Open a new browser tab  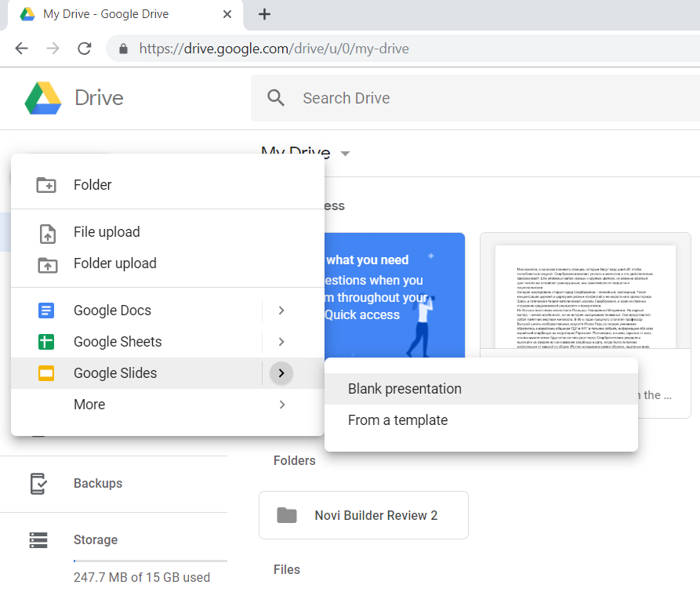265,14
